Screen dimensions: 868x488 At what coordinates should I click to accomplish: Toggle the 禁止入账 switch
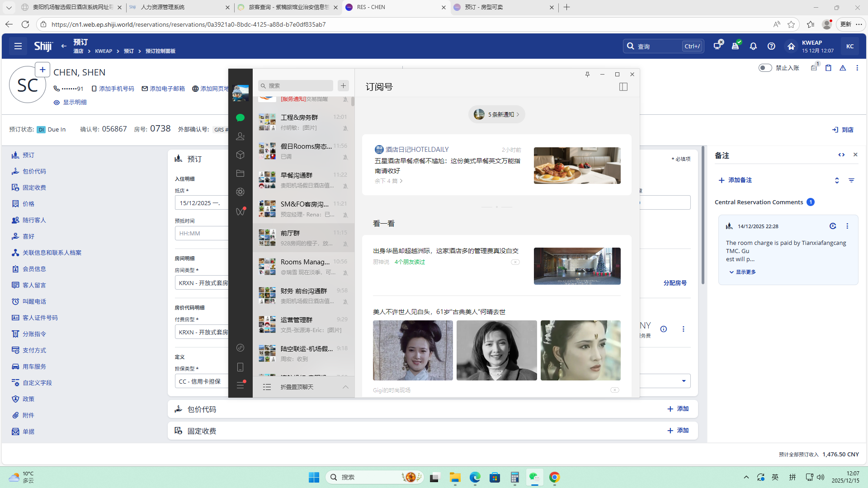click(x=765, y=68)
